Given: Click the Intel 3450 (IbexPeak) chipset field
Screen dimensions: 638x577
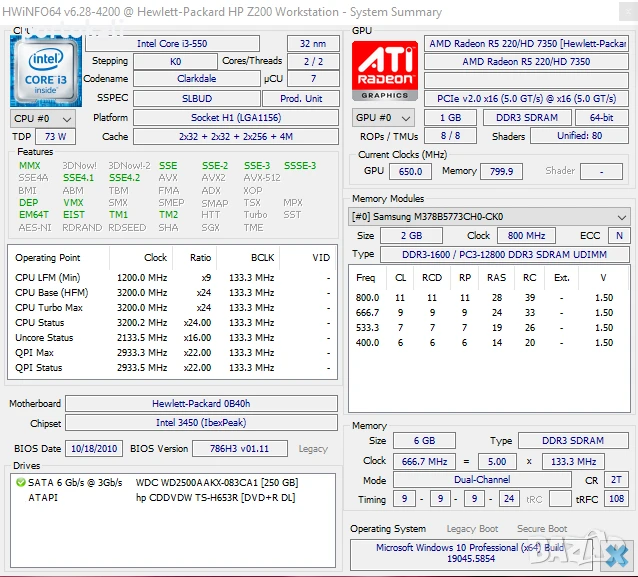Looking at the screenshot, I should point(200,423).
